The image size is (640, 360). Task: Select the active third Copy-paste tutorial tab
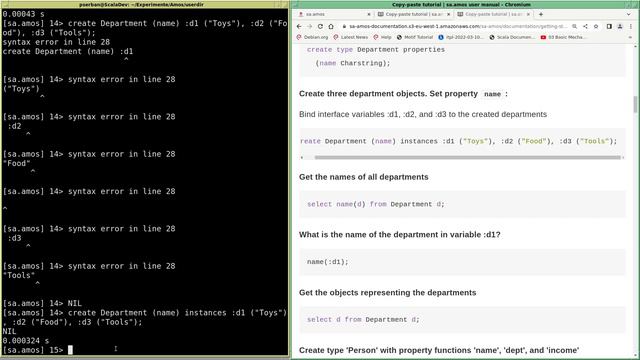493,14
